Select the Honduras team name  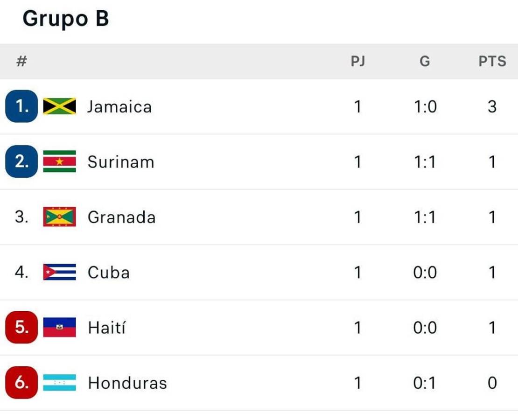[x=127, y=383]
